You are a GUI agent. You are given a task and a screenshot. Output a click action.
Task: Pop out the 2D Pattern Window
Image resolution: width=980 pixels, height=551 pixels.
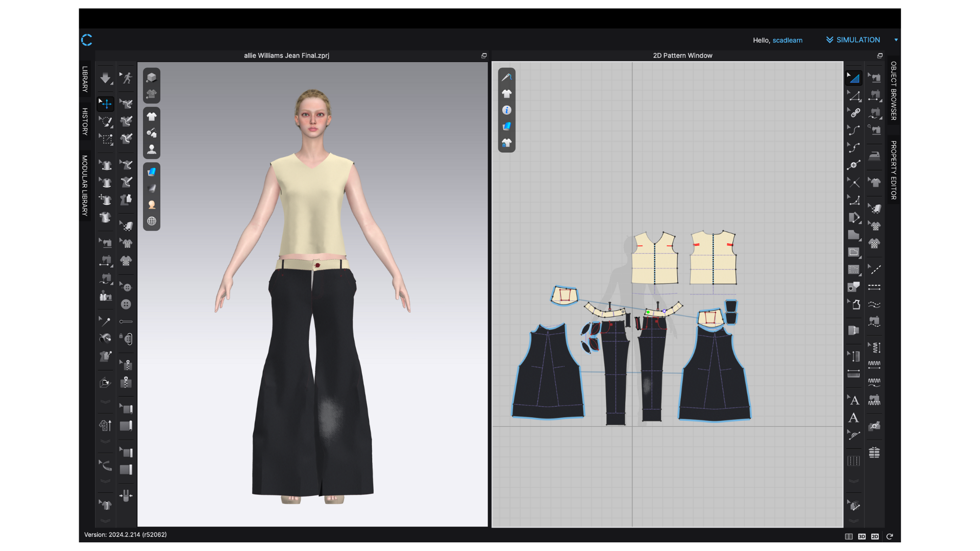pos(879,56)
